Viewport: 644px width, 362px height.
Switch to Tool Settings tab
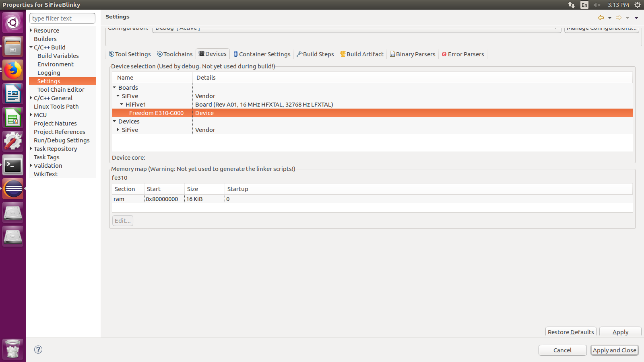[x=130, y=54]
